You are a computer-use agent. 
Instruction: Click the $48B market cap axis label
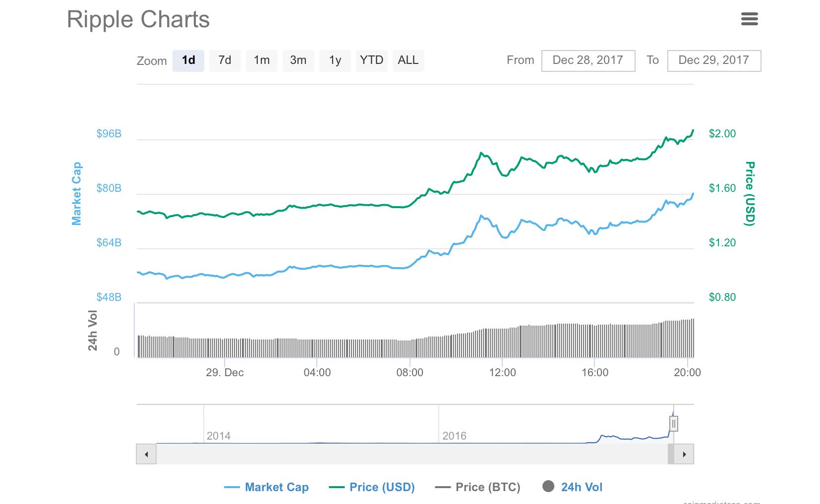pos(109,297)
